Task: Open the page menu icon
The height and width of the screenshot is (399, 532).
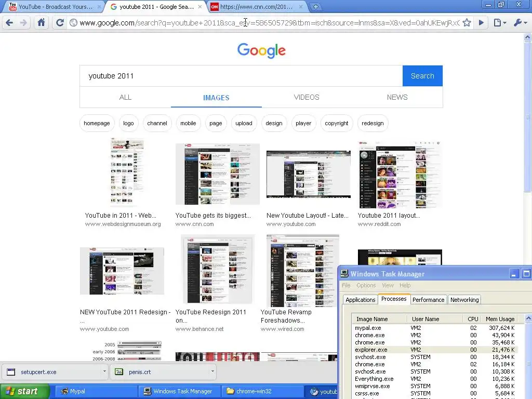Action: tap(500, 23)
